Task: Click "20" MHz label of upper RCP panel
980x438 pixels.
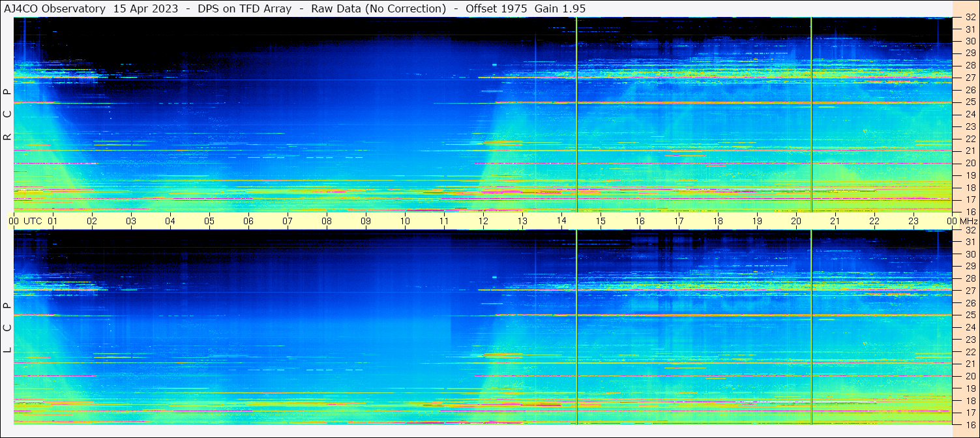Action: pyautogui.click(x=970, y=163)
